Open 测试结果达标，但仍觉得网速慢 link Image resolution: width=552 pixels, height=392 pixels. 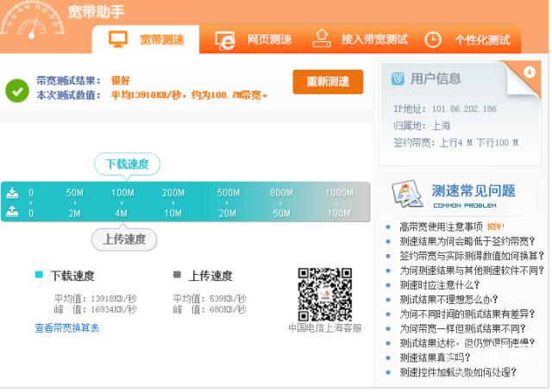467,343
